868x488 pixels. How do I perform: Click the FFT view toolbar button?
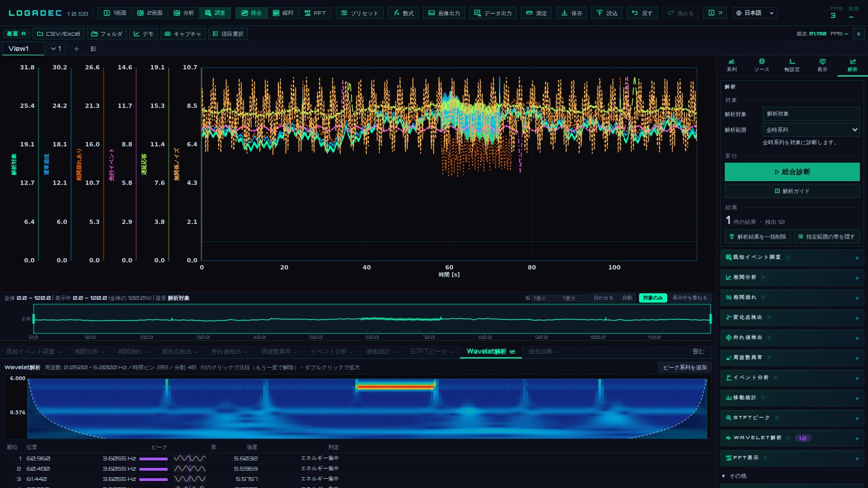[x=315, y=13]
